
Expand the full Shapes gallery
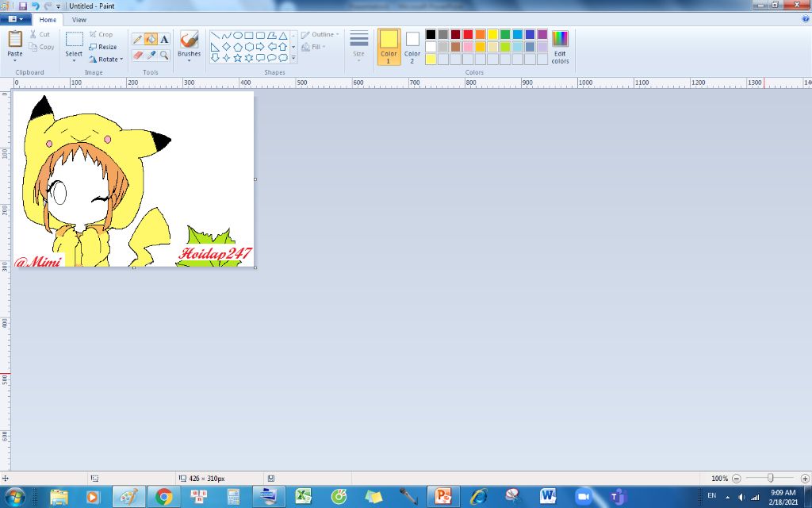(x=293, y=57)
